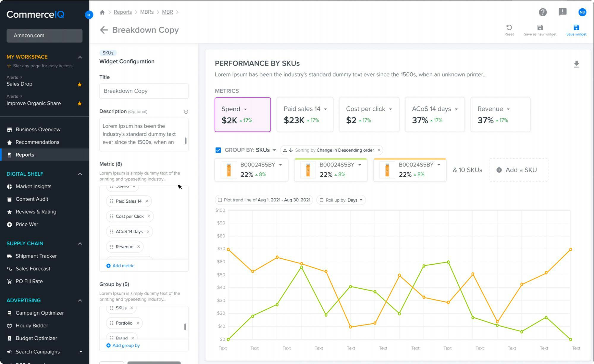
Task: Open Shipment Tracker under Supply Chain
Action: tap(36, 256)
